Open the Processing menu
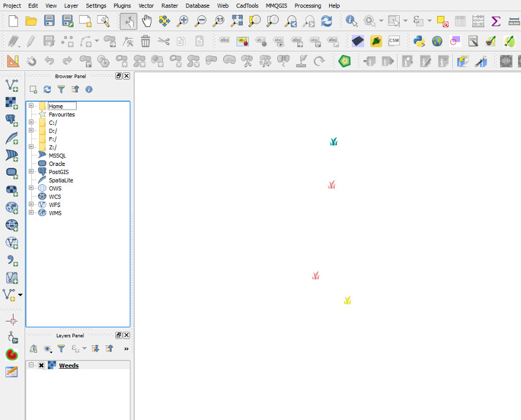521x420 pixels. (x=308, y=6)
